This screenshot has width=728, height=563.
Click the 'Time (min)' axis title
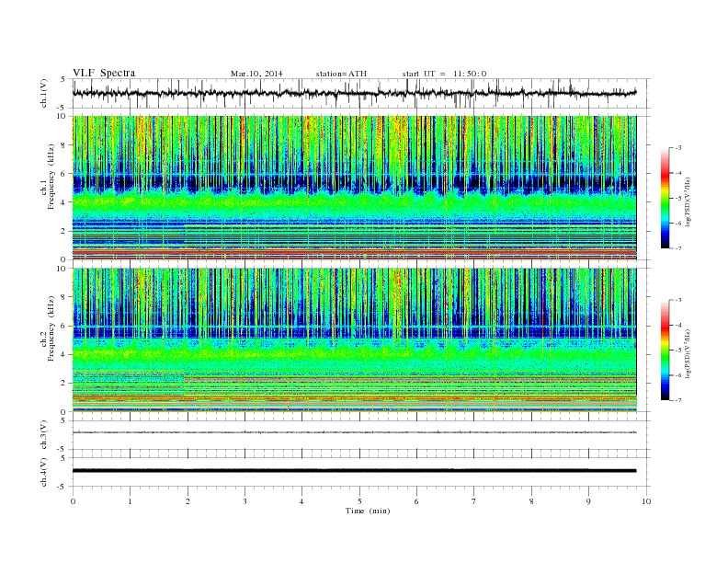tap(368, 511)
